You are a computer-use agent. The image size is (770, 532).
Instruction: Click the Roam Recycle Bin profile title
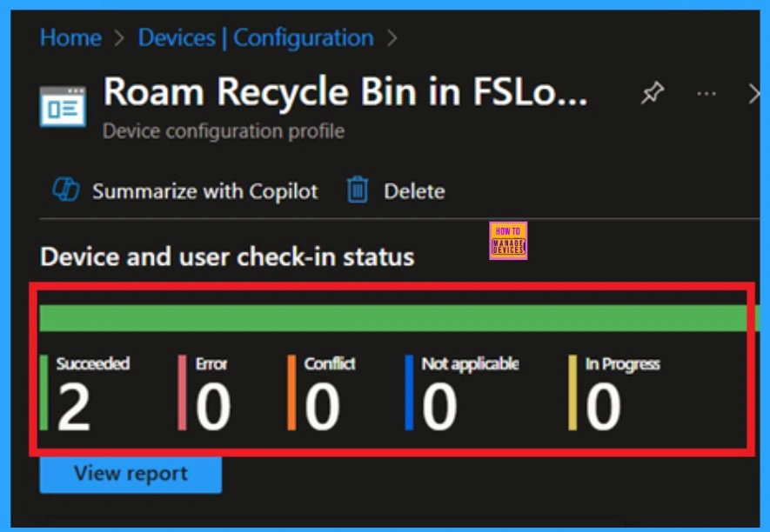tap(345, 92)
